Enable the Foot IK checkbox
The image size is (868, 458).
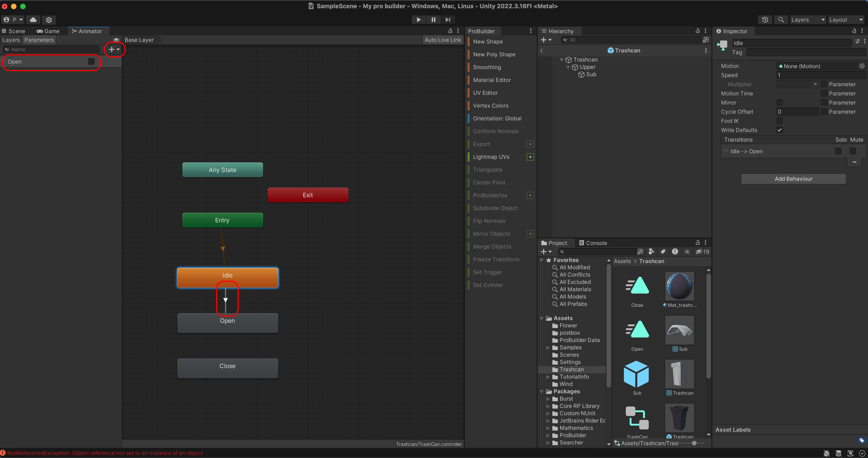tap(779, 121)
